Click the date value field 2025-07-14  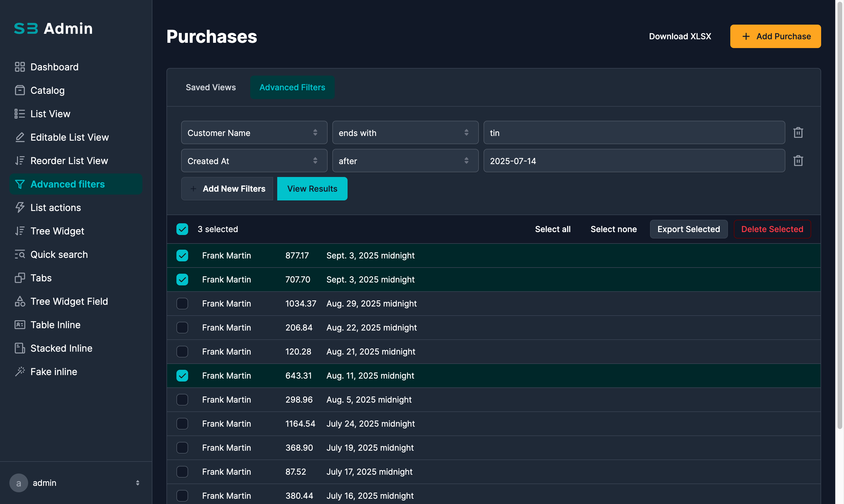pyautogui.click(x=634, y=161)
